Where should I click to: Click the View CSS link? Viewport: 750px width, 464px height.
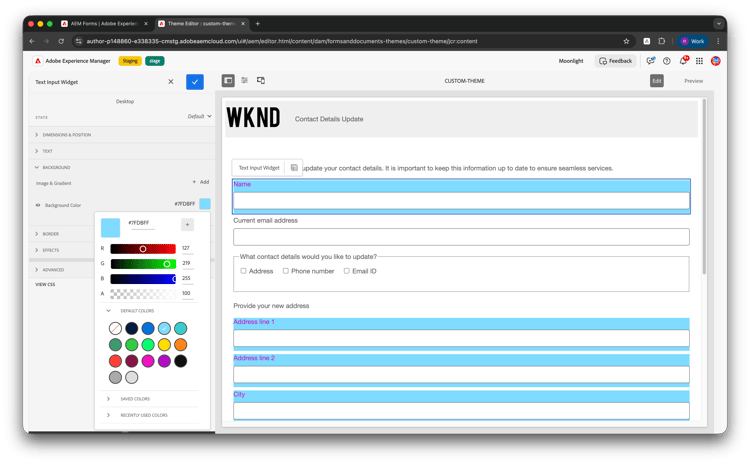(45, 284)
